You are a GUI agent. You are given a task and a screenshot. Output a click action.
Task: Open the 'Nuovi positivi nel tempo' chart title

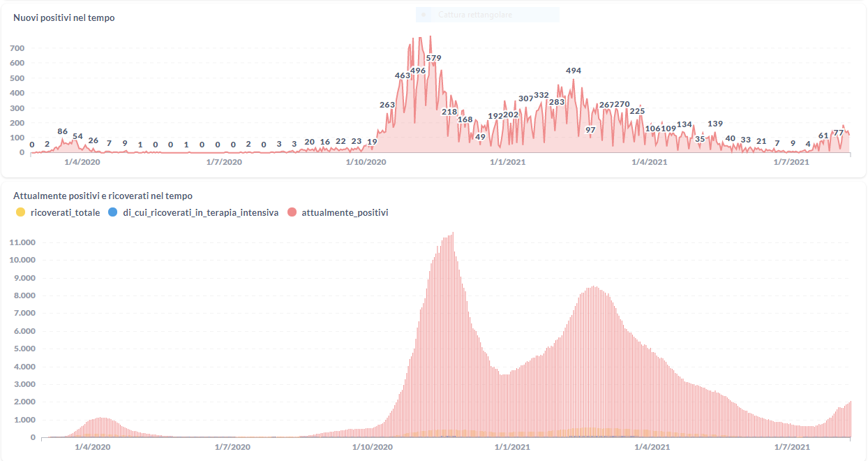coord(64,17)
